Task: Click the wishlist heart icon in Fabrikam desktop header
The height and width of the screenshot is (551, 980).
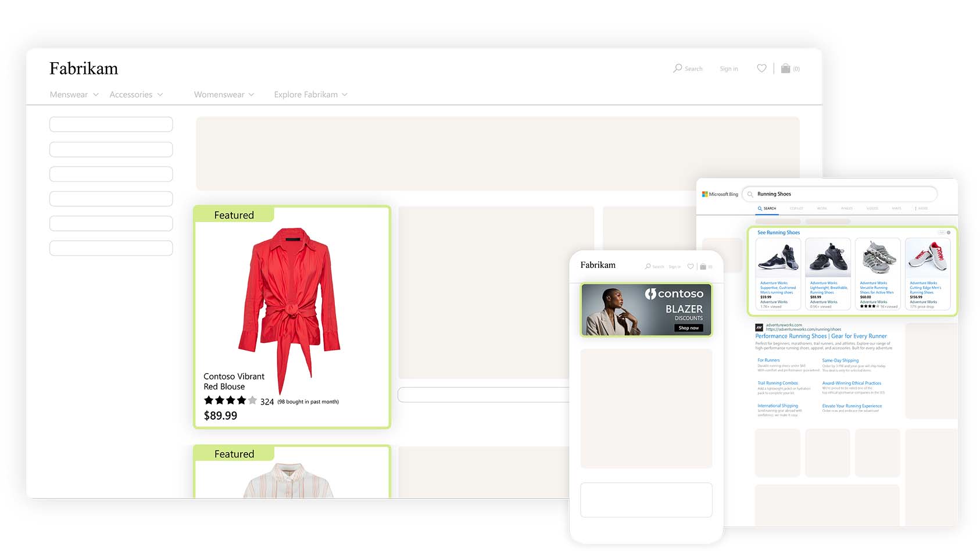Action: [761, 69]
